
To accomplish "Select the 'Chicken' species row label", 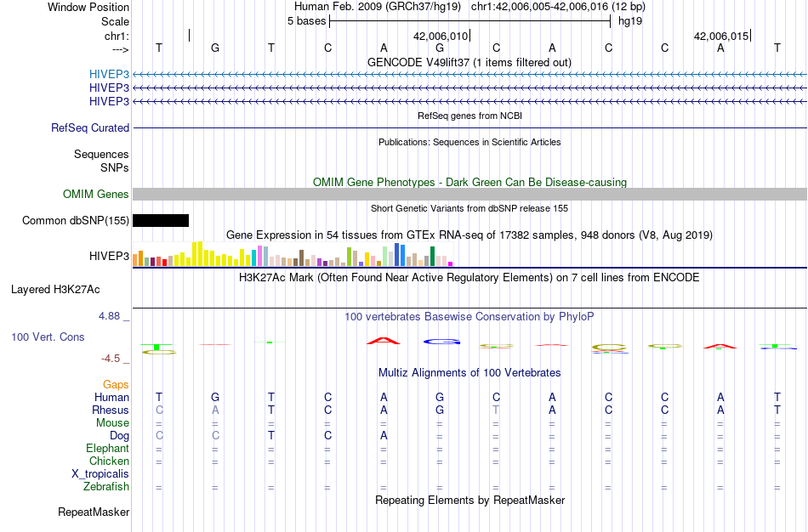I will (x=109, y=461).
